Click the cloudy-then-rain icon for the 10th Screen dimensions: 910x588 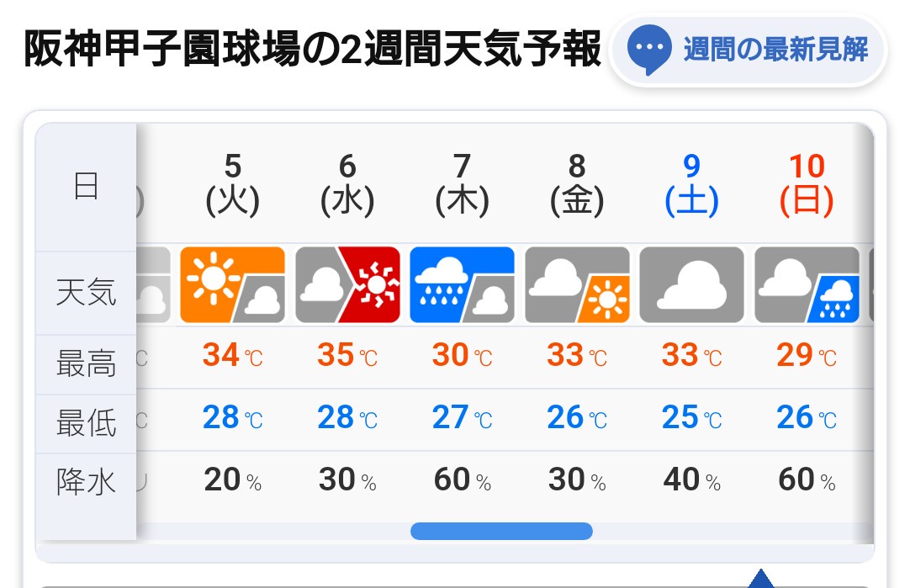[807, 284]
